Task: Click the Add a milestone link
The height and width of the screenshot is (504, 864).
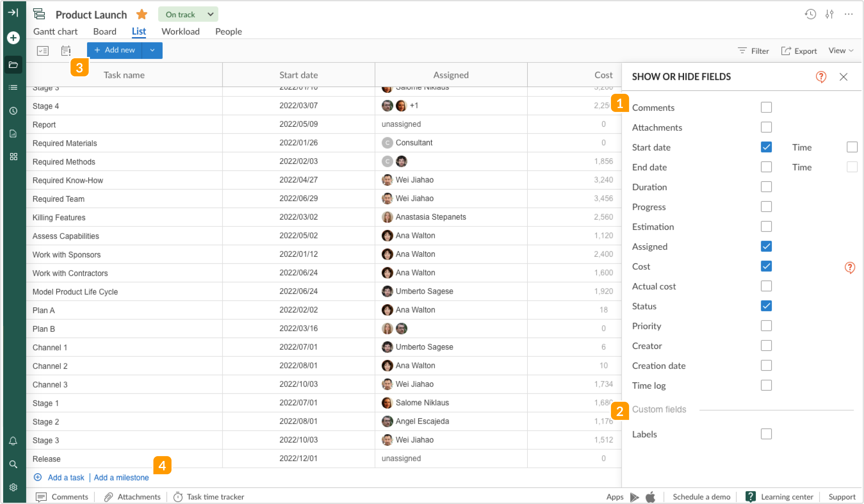Action: click(x=121, y=477)
